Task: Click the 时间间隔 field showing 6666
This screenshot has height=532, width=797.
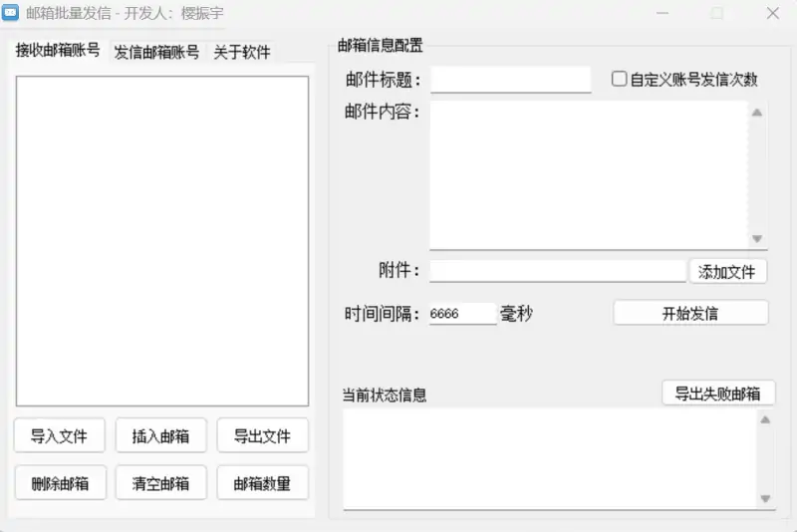Action: pos(461,314)
